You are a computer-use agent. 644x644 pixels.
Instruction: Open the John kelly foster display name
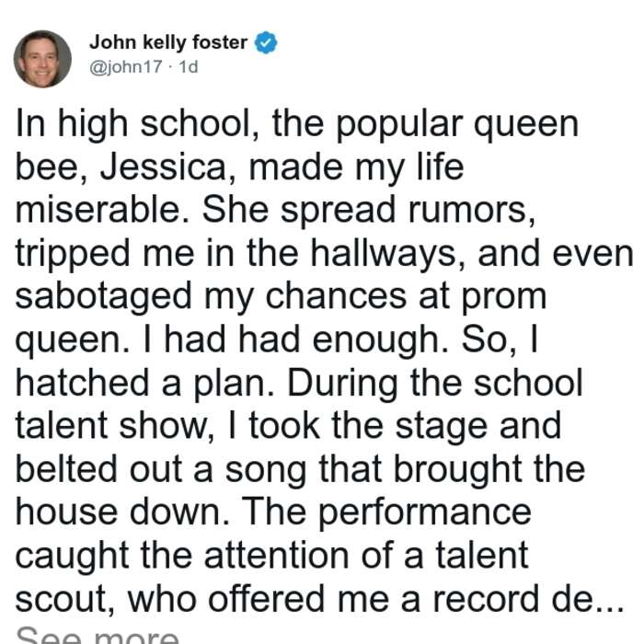(x=168, y=42)
